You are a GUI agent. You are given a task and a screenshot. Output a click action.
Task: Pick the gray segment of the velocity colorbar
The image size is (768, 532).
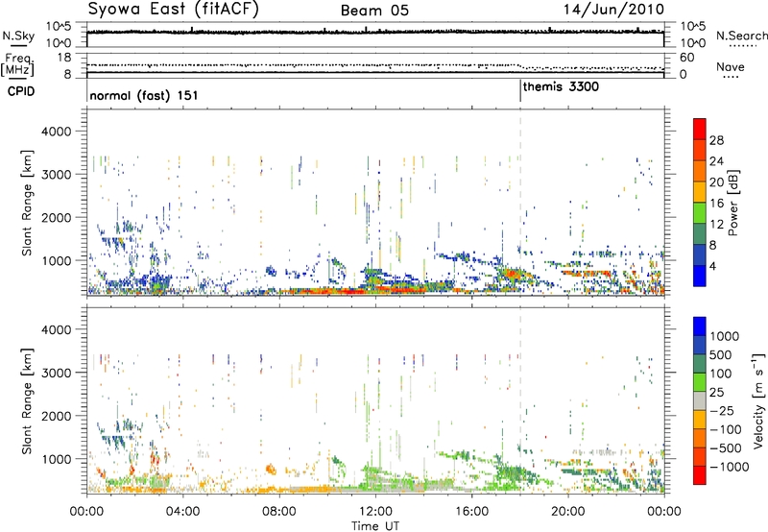700,400
